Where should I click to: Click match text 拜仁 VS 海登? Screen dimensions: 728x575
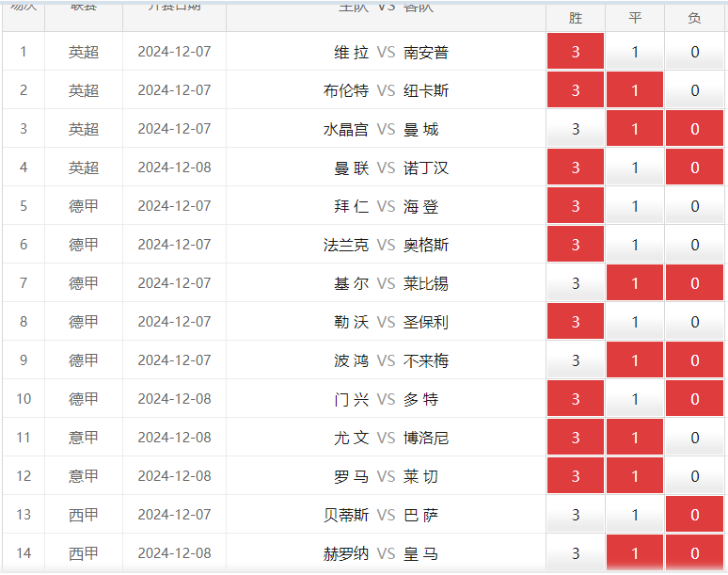(386, 206)
